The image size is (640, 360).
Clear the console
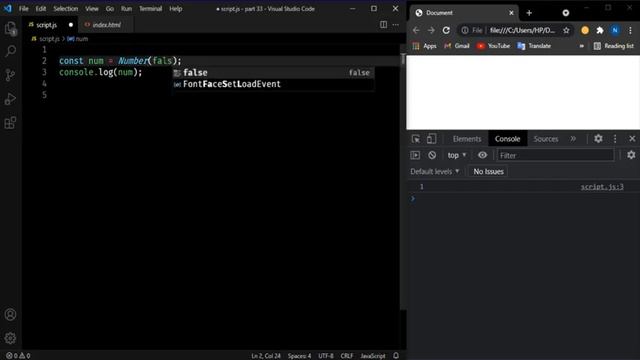pyautogui.click(x=432, y=155)
